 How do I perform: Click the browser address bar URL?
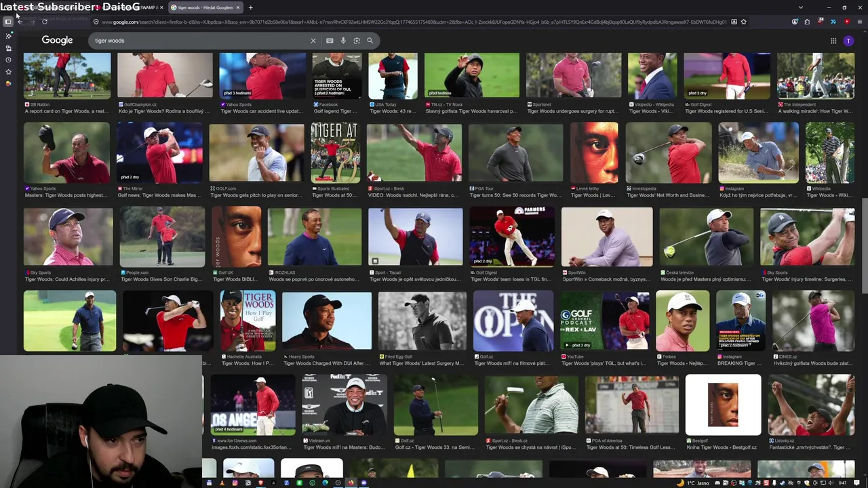pyautogui.click(x=414, y=22)
